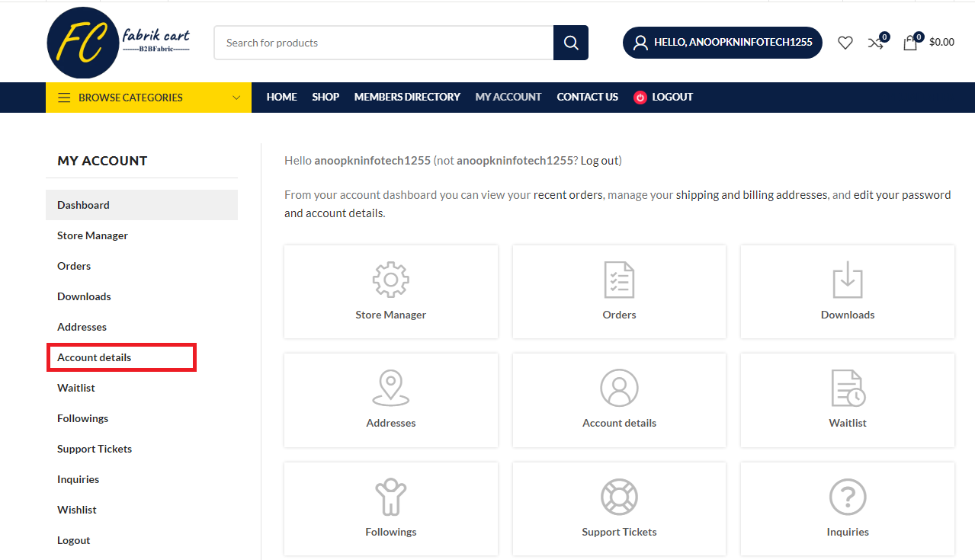Click the hamburger icon in Browse Categories
This screenshot has height=560, width=975.
(x=64, y=98)
